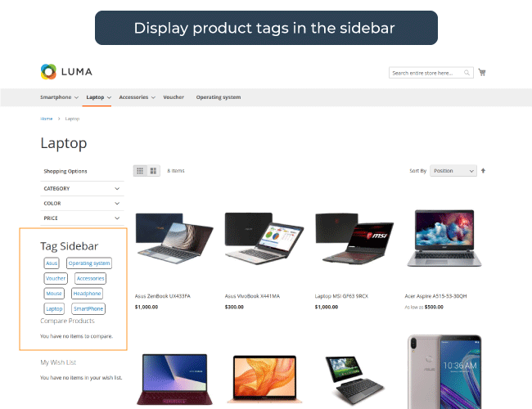This screenshot has height=409, width=532.
Task: Open the Sort By Position dropdown
Action: coord(453,171)
